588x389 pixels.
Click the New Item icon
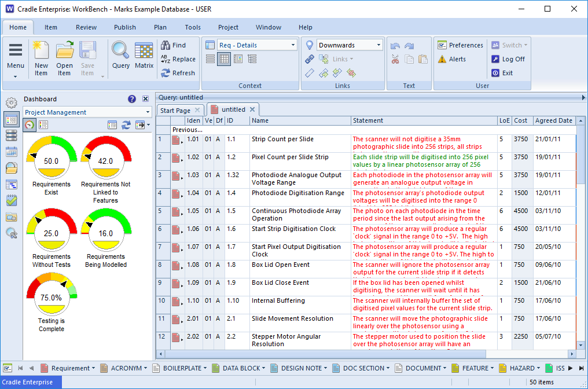41,50
